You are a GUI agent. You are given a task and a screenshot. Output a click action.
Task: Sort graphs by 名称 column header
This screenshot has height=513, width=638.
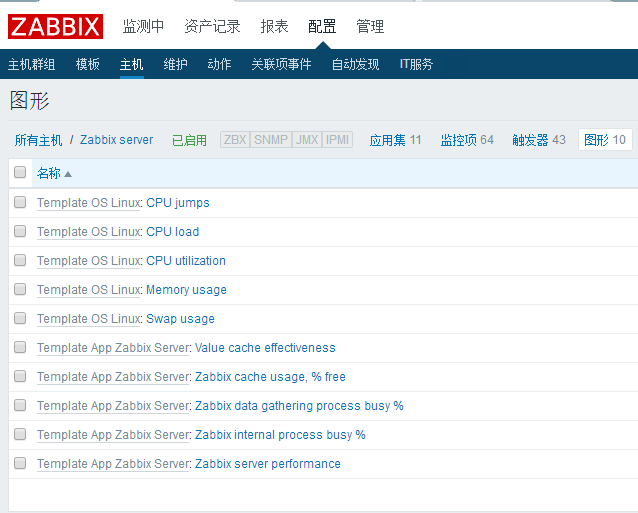click(x=49, y=173)
